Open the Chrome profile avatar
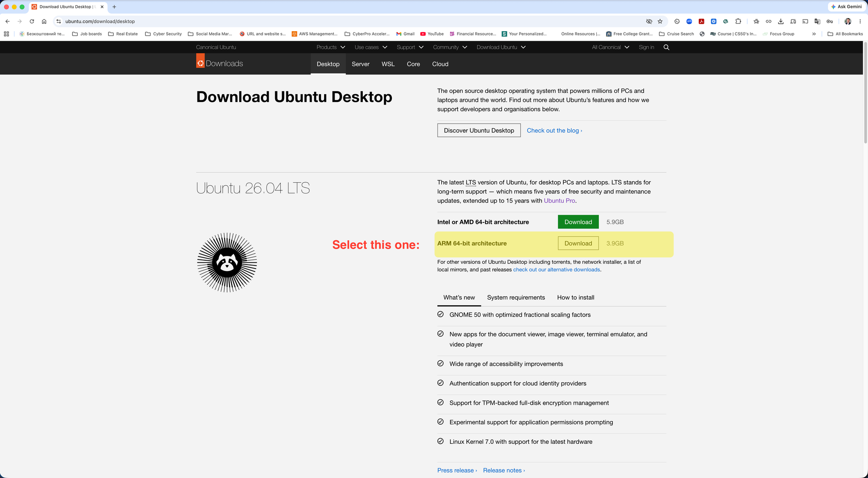Screen dimensions: 868x478 click(848, 21)
